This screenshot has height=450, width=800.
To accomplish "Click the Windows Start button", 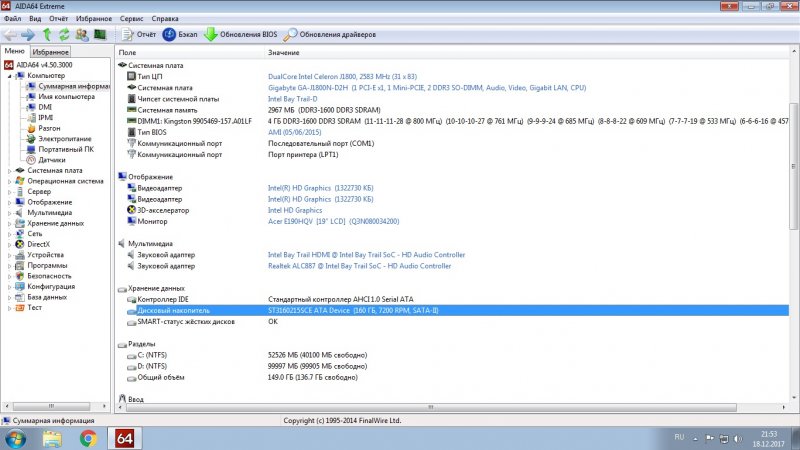I will (x=16, y=438).
